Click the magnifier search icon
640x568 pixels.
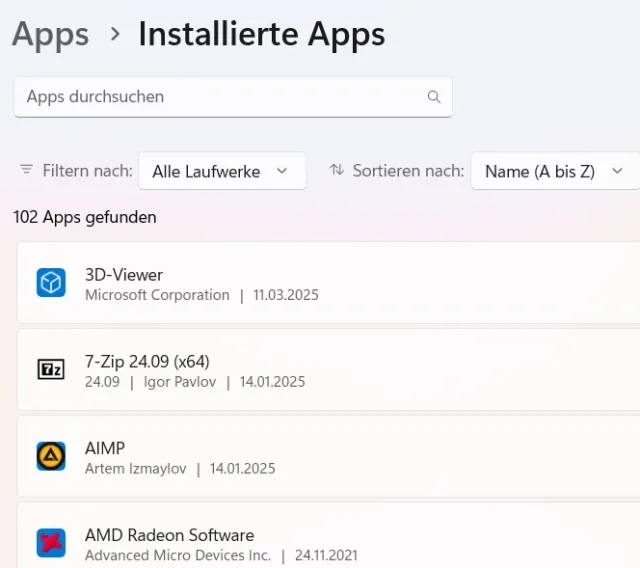[x=434, y=97]
